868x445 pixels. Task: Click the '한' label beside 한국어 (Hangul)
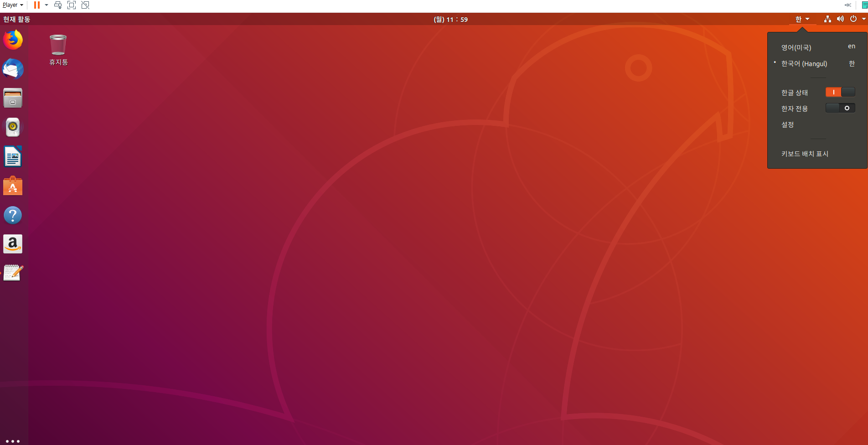pos(852,63)
